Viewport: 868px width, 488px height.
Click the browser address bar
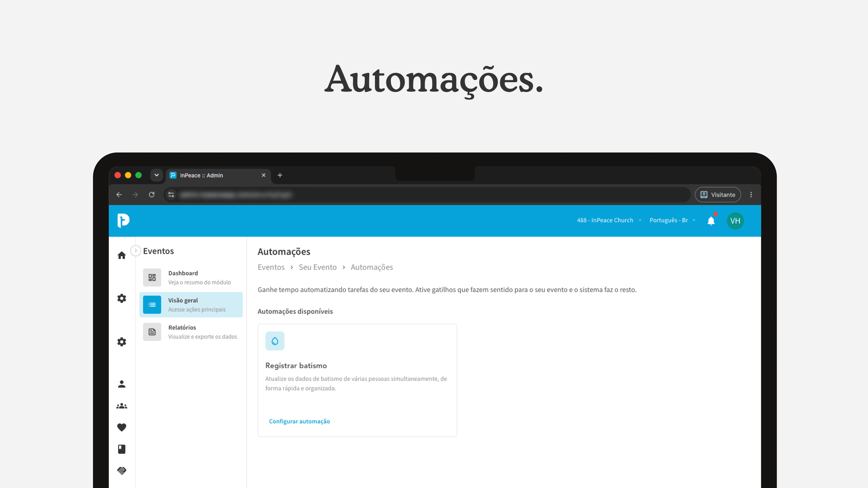(x=427, y=195)
